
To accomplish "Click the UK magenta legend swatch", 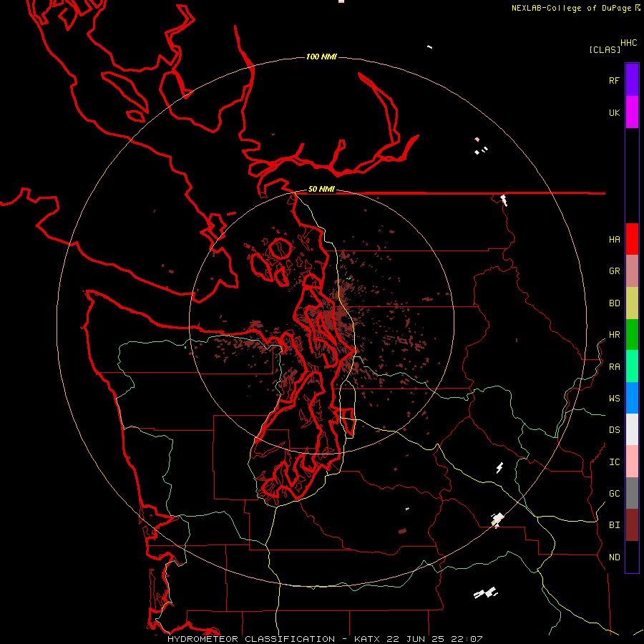I will pyautogui.click(x=632, y=112).
